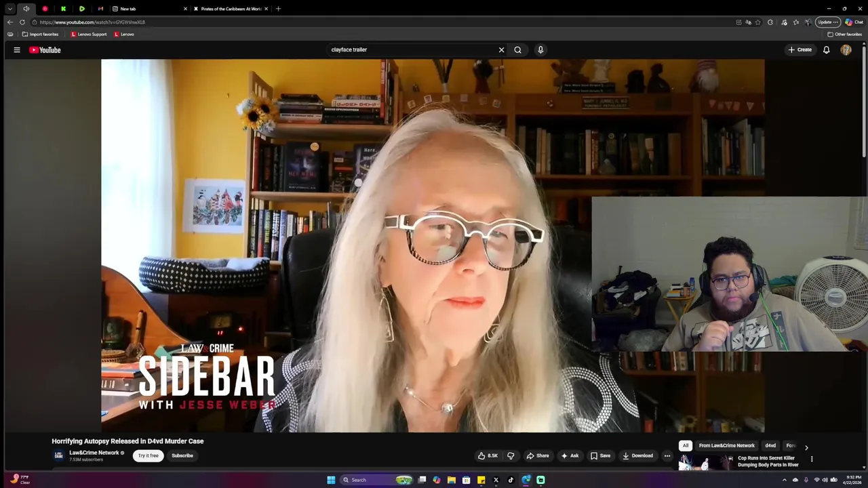Screen dimensions: 868x488
Task: Close the New tab
Action: coord(185,9)
